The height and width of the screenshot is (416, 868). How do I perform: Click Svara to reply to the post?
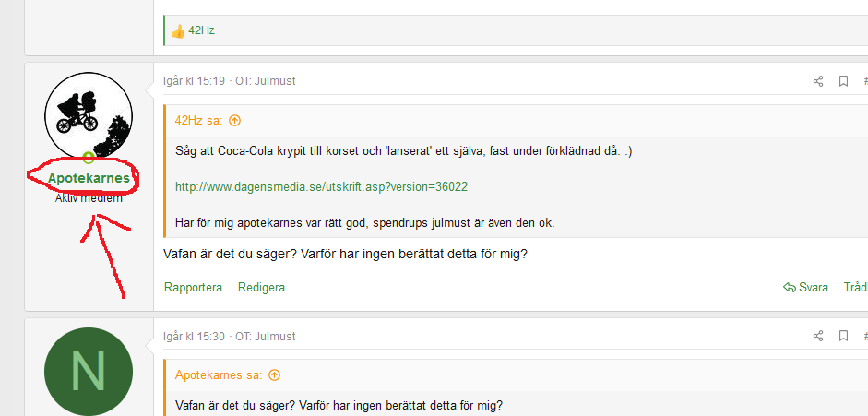(x=805, y=287)
